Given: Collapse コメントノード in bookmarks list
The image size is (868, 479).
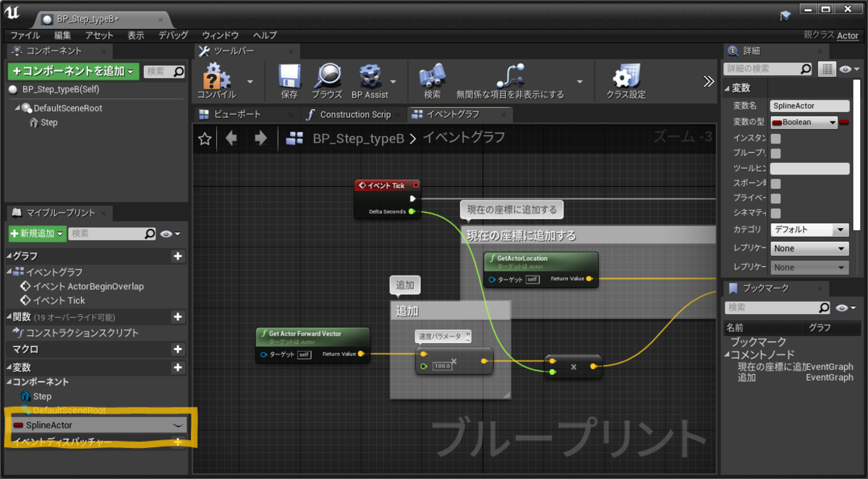Looking at the screenshot, I should [728, 355].
